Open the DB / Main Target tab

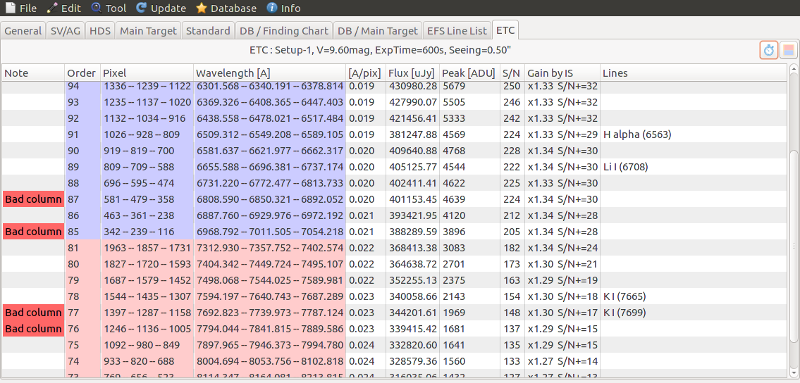pyautogui.click(x=378, y=31)
